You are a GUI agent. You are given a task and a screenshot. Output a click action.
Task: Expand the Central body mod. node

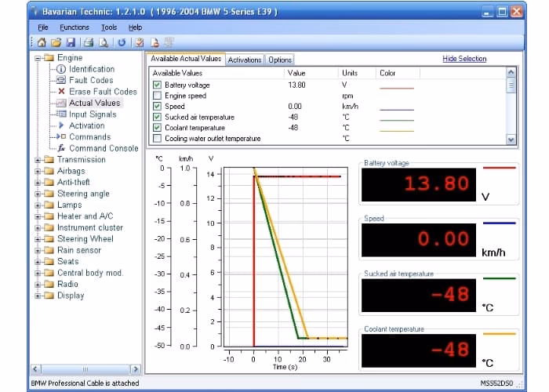tap(38, 273)
